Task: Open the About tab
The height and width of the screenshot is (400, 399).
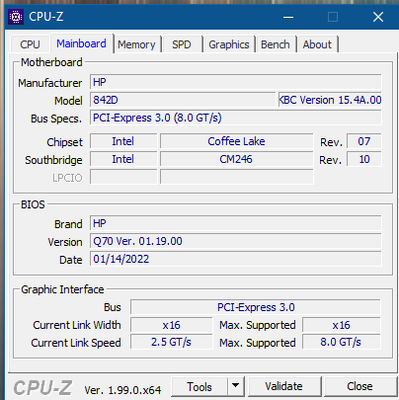Action: coord(317,44)
